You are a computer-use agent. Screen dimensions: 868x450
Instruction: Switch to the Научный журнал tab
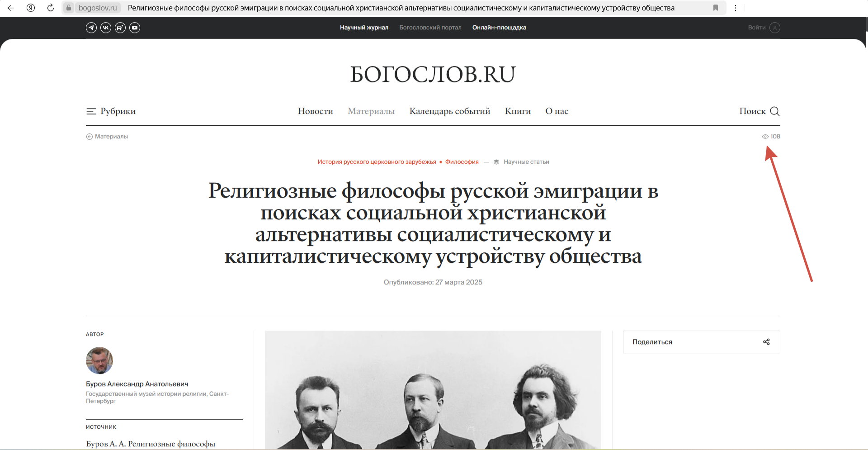point(364,28)
